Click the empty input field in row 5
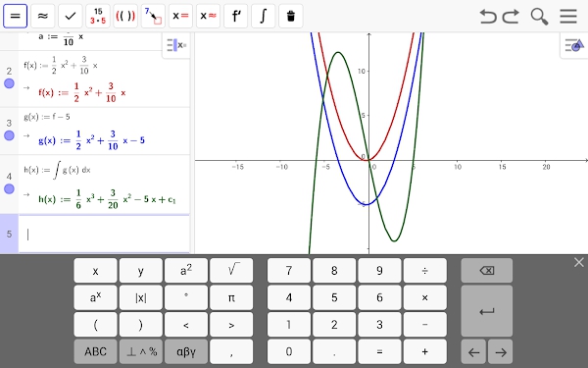Viewport: 588px width, 368px height. click(104, 234)
